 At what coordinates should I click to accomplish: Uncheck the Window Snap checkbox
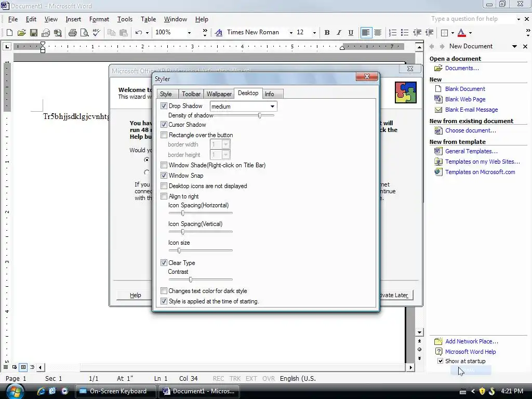pos(164,176)
